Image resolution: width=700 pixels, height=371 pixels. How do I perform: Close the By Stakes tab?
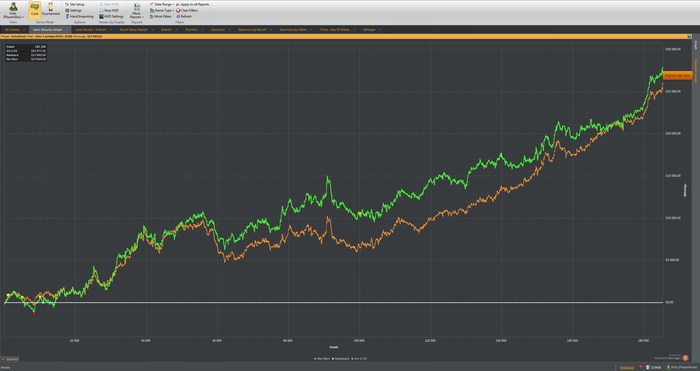pyautogui.click(x=24, y=29)
